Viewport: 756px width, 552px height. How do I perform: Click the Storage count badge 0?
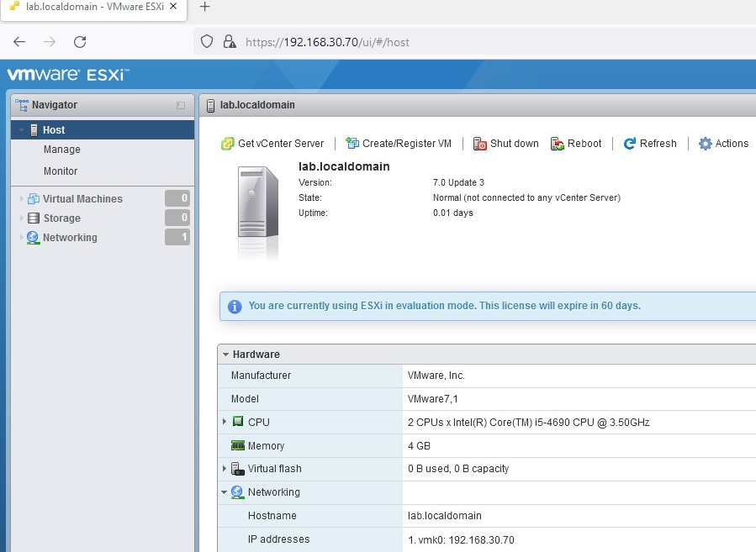point(177,218)
